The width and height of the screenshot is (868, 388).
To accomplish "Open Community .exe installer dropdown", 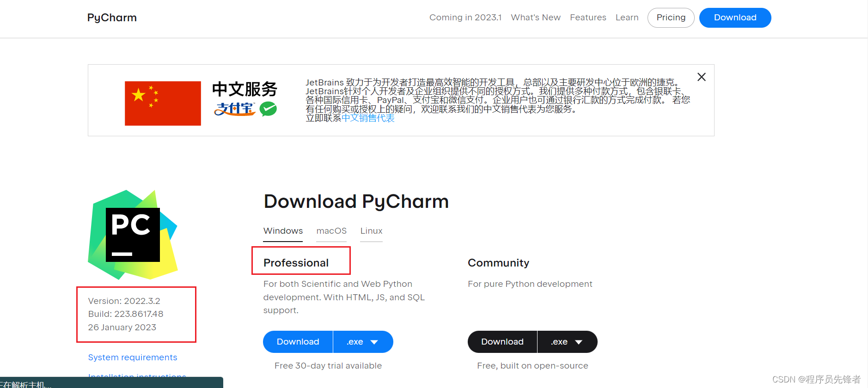I will [x=568, y=342].
